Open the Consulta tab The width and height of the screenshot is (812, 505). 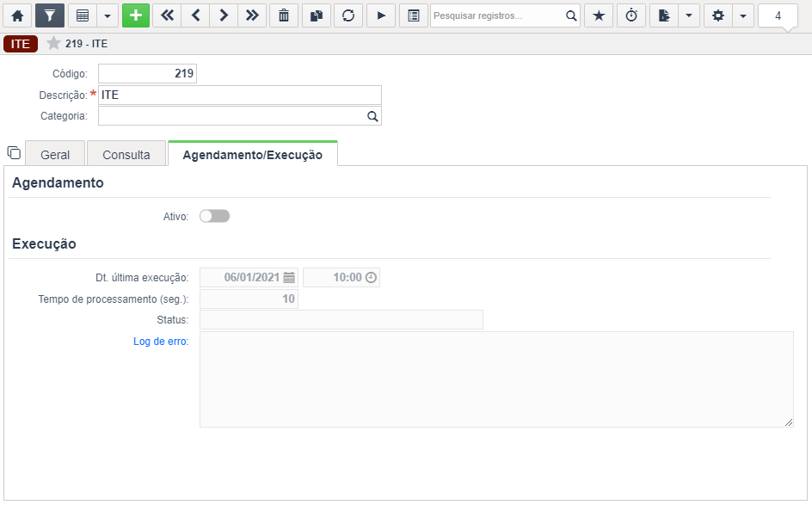pos(126,155)
